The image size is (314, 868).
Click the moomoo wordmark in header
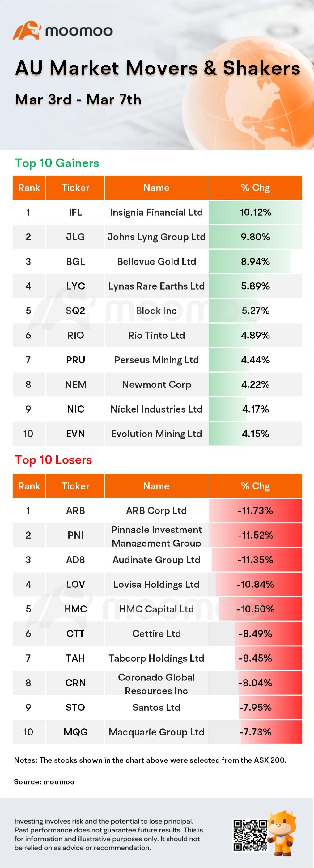[x=79, y=31]
